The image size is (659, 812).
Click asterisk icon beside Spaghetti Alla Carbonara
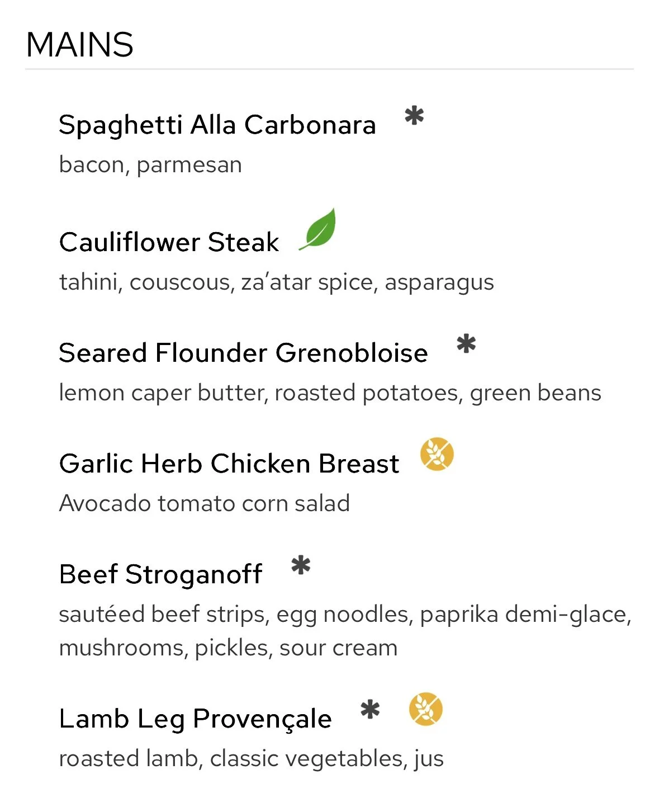[414, 116]
